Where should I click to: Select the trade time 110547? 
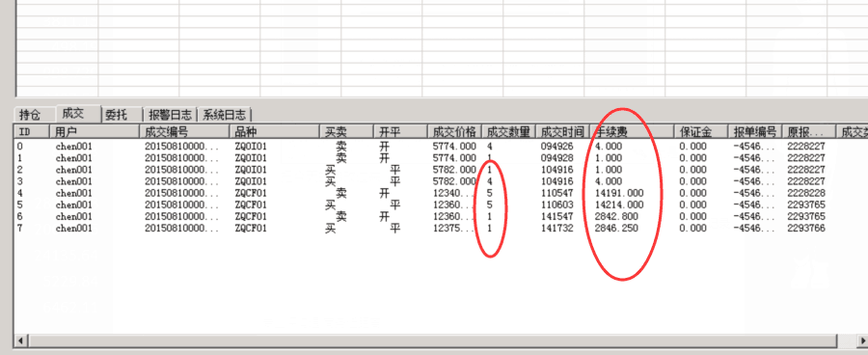coord(556,193)
